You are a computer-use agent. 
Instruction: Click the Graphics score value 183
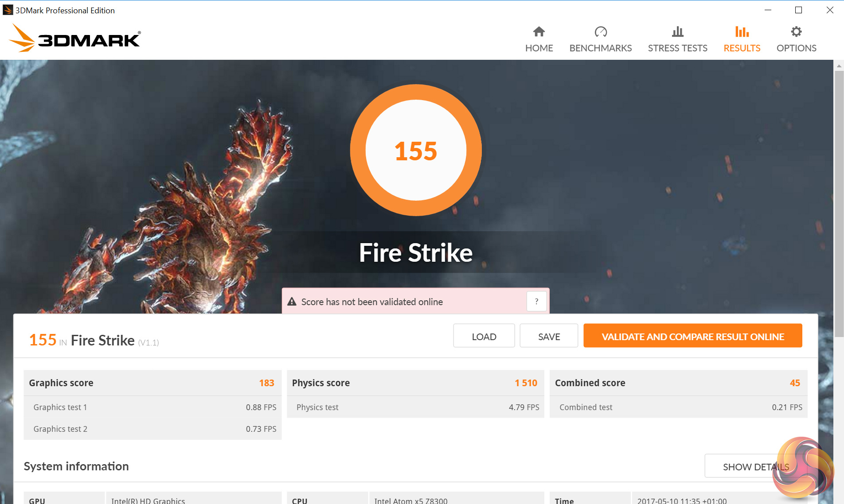tap(266, 383)
